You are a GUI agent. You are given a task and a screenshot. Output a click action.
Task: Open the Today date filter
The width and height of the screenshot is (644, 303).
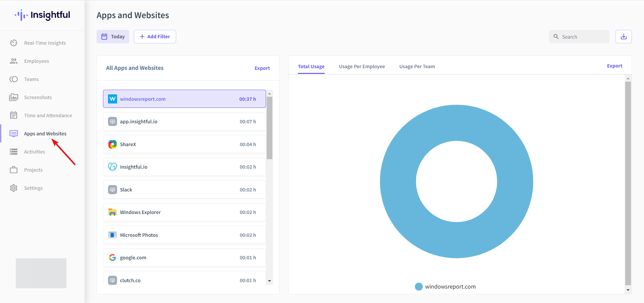click(x=113, y=37)
